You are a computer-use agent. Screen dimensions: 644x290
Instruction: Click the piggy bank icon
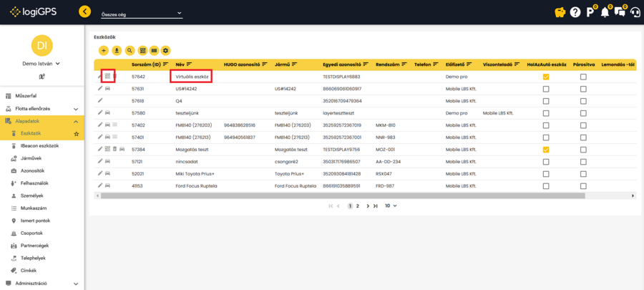click(x=560, y=12)
